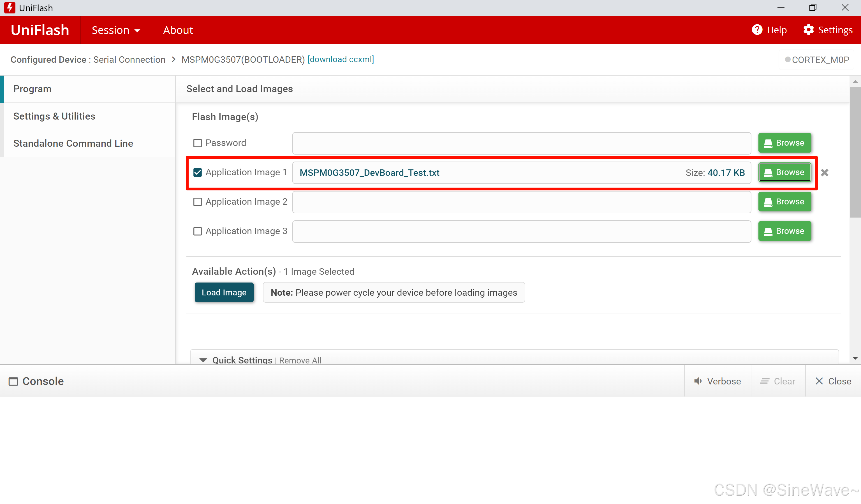Toggle Verbose speaker icon in the console bar
Image resolution: width=861 pixels, height=504 pixels.
698,381
